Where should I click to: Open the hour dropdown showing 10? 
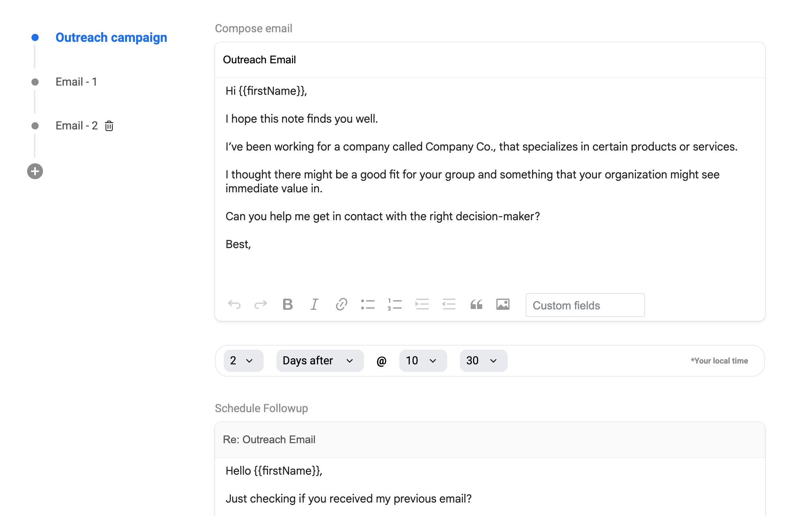423,361
